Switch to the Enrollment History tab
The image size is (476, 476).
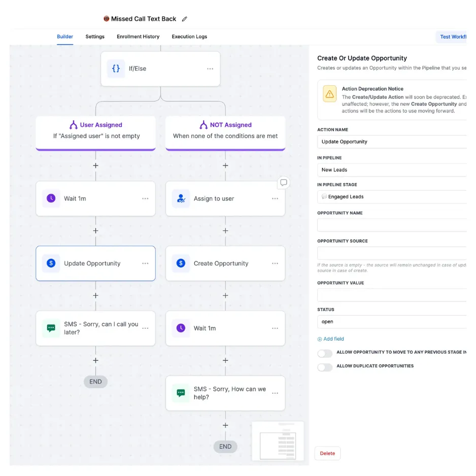pyautogui.click(x=138, y=37)
